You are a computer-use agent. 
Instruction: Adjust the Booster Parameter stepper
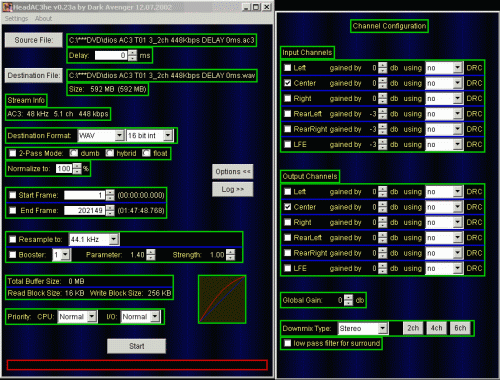coord(151,255)
